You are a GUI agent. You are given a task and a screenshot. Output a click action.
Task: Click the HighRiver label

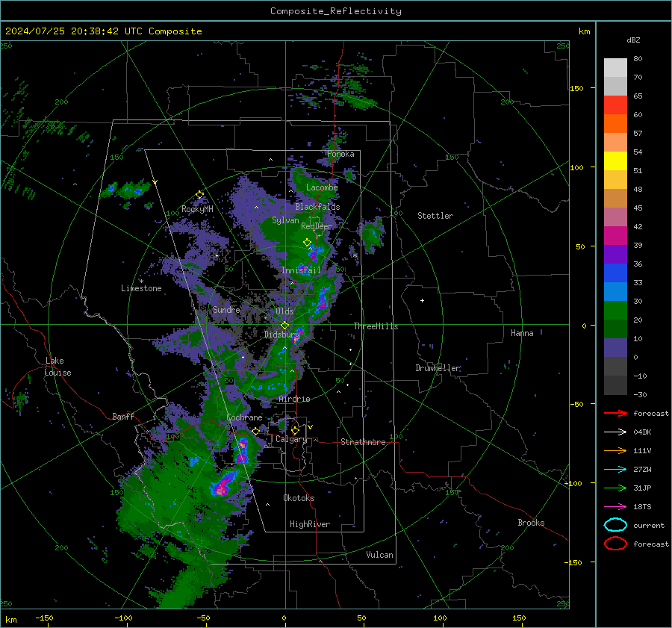click(310, 524)
